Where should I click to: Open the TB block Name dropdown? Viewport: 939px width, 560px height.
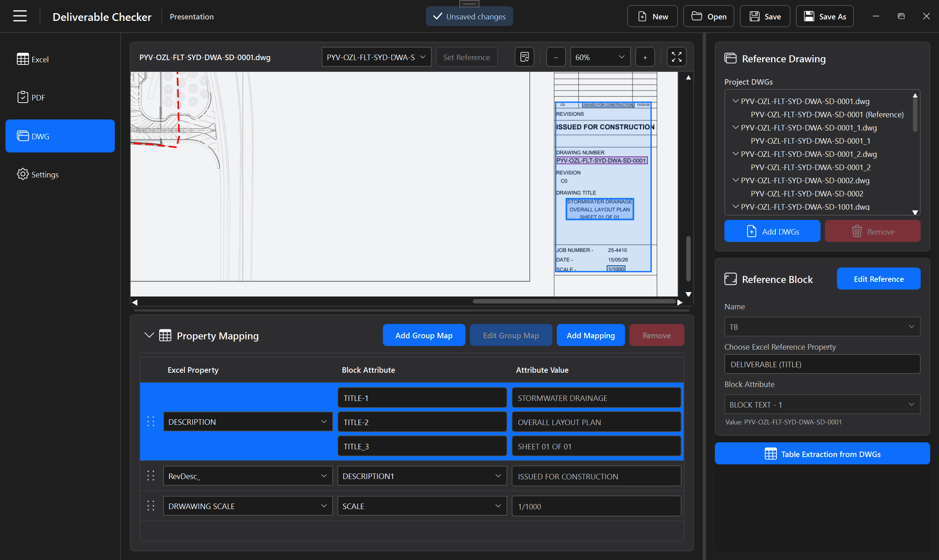point(822,327)
